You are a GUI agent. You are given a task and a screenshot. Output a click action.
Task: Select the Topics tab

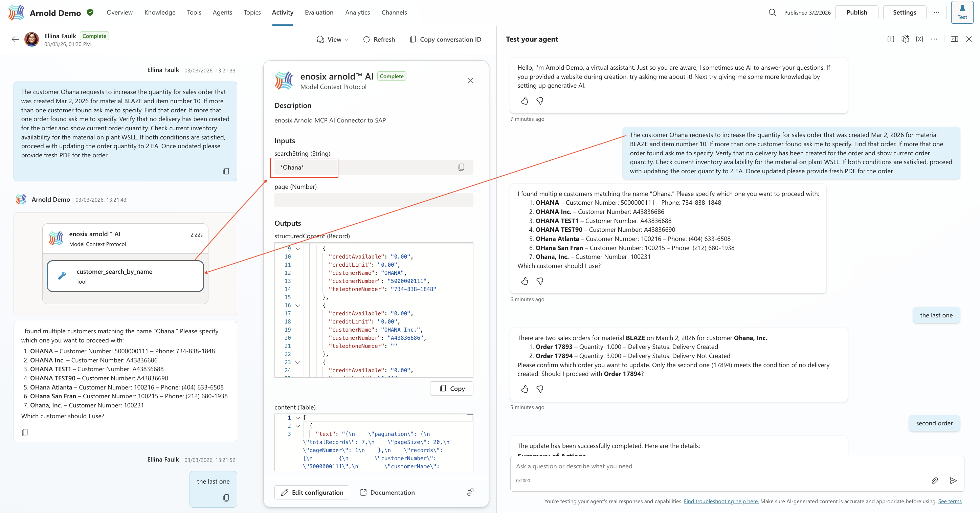[x=252, y=13]
